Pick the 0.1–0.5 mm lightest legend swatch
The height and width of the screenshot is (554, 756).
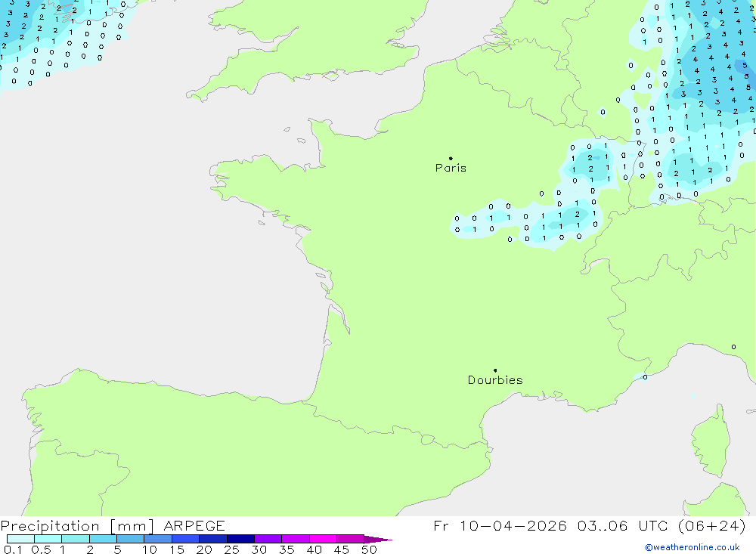(20, 539)
